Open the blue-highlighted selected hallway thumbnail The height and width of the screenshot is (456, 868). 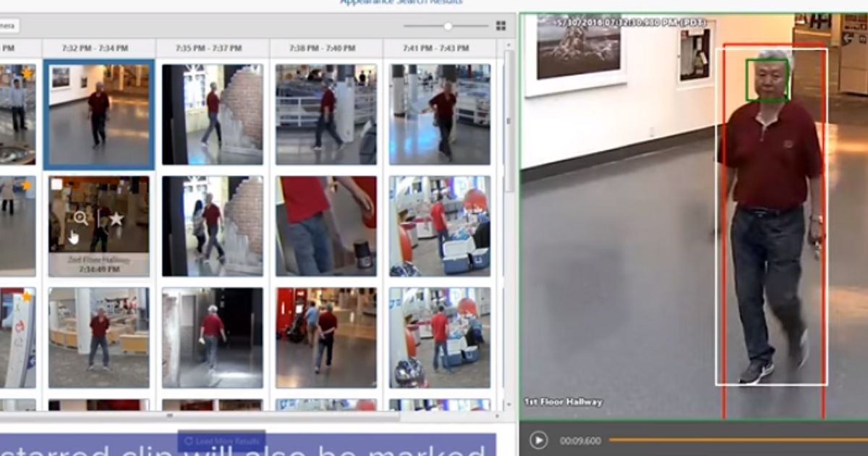[x=98, y=114]
